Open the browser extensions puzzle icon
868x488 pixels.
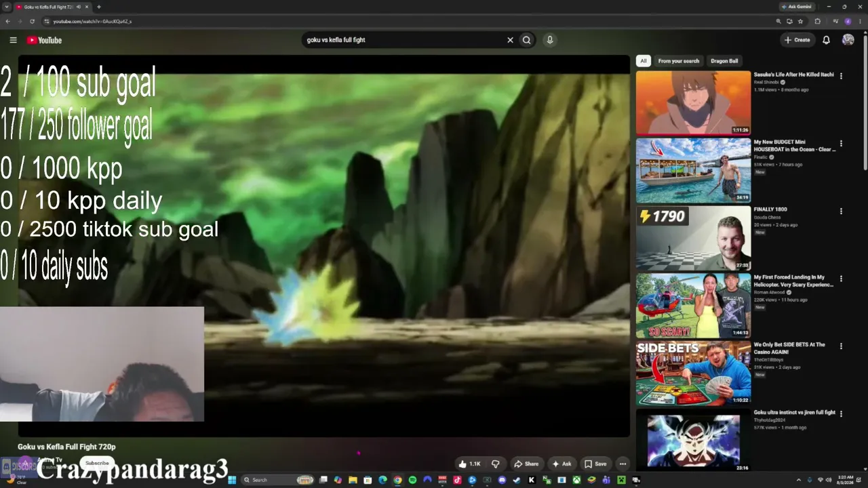tap(817, 21)
